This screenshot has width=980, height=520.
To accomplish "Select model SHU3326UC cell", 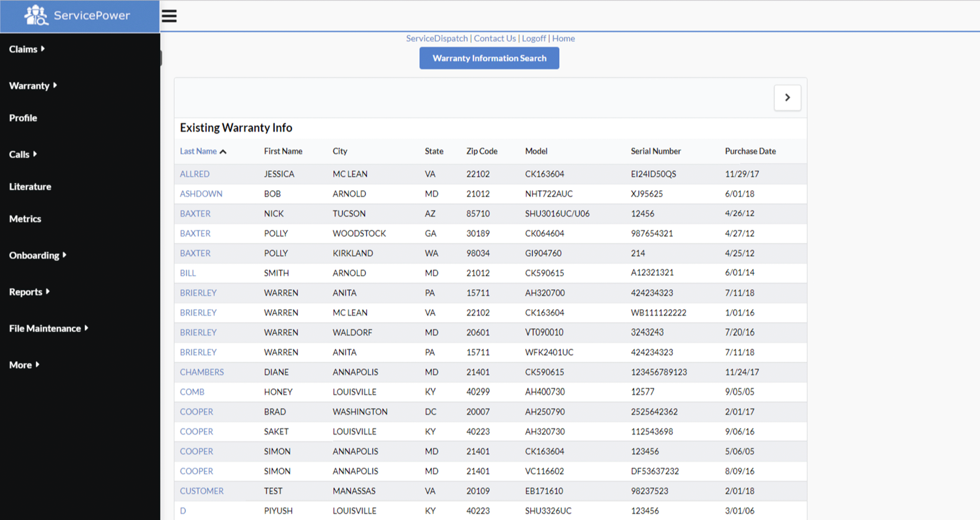I will pos(548,510).
